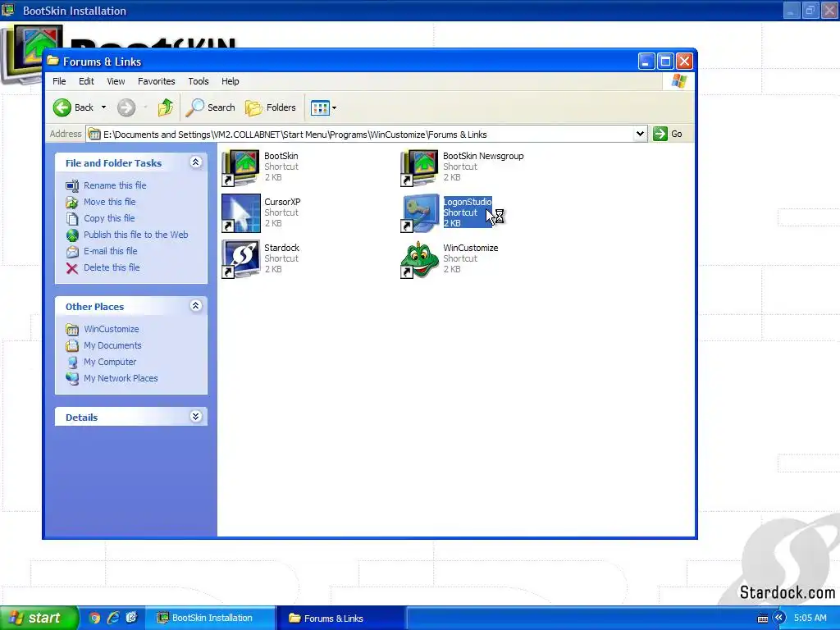Open Back button history dropdown arrow
Image resolution: width=840 pixels, height=630 pixels.
pyautogui.click(x=104, y=107)
